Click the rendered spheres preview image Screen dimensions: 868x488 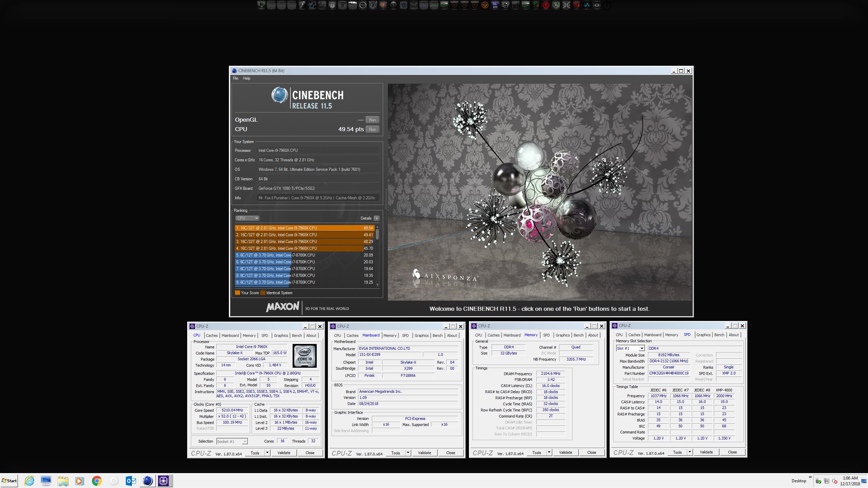tap(540, 192)
